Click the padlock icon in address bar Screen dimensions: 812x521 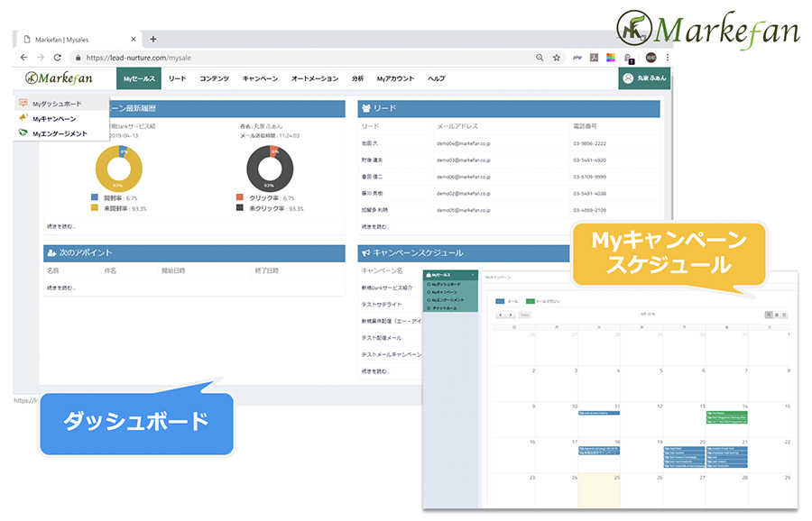click(78, 58)
